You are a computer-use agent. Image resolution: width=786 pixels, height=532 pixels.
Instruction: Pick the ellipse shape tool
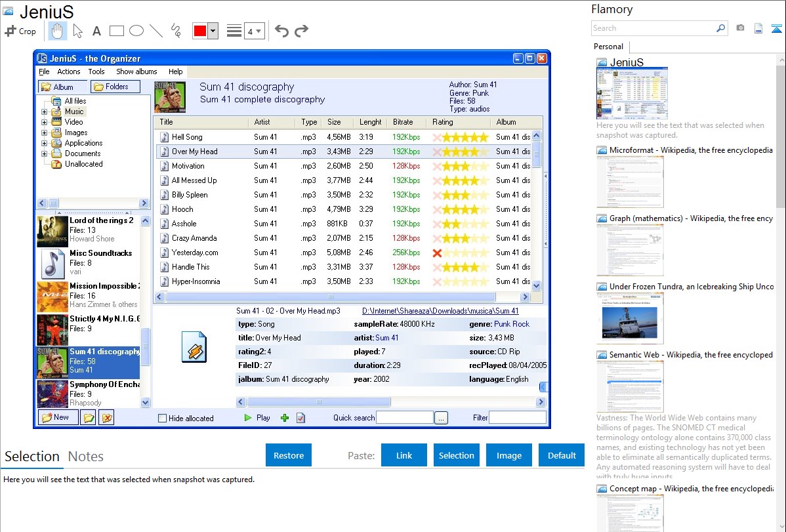point(136,31)
